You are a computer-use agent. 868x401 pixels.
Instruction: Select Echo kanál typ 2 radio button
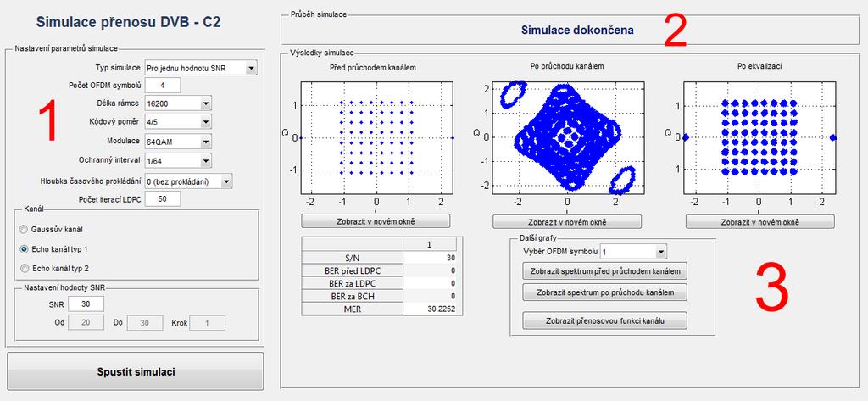(x=23, y=268)
